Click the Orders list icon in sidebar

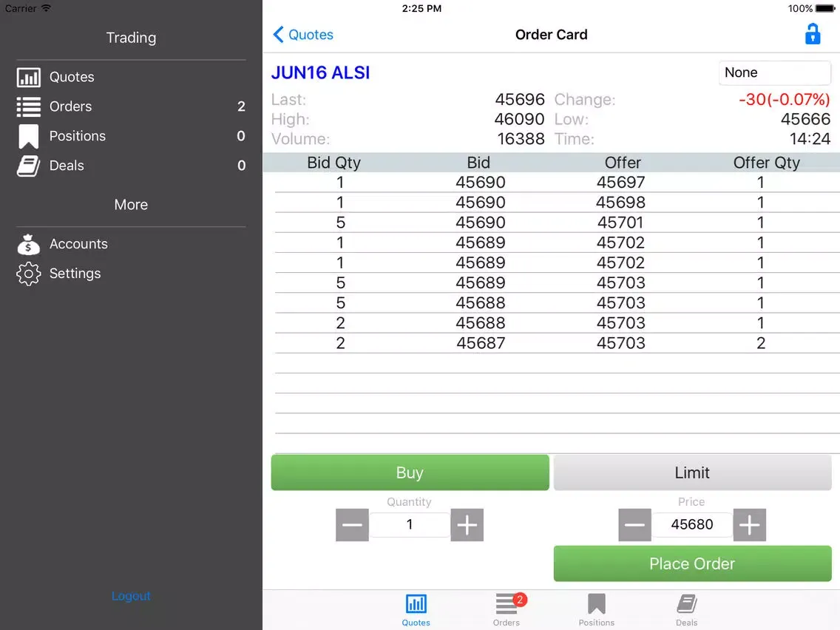point(28,106)
